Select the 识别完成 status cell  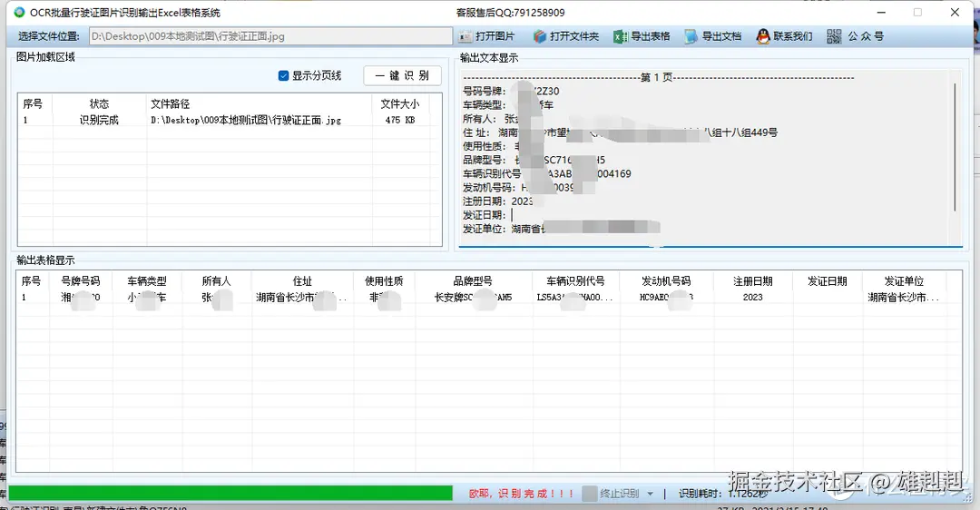(99, 120)
